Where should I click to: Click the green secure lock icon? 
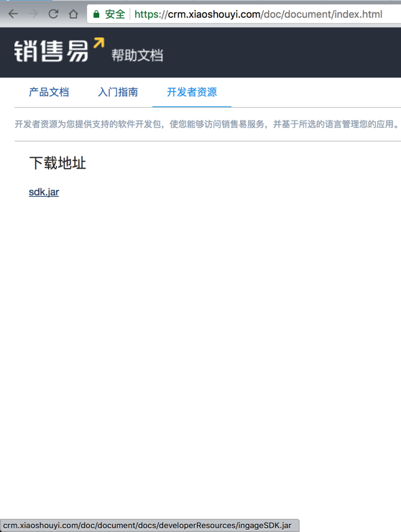(96, 14)
